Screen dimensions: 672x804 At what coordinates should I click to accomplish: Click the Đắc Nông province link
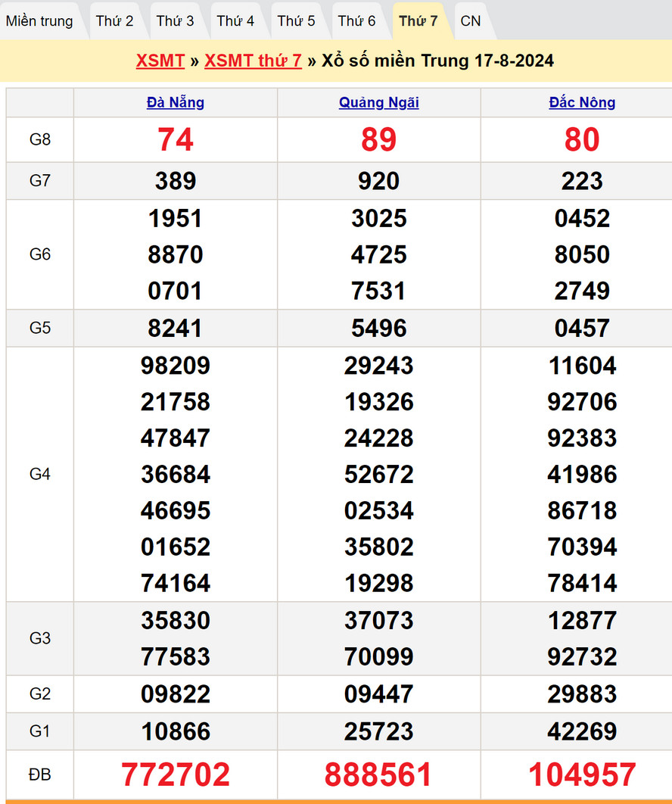(582, 103)
